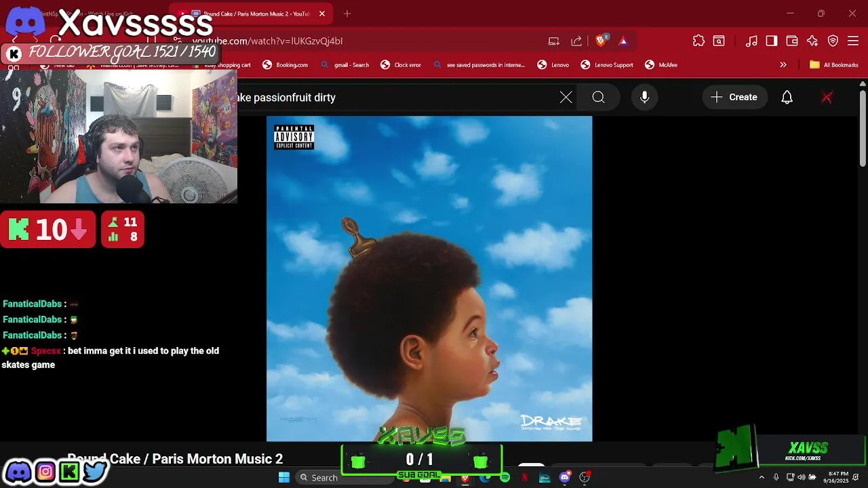Open the Brave VPN shield icon

[x=833, y=41]
